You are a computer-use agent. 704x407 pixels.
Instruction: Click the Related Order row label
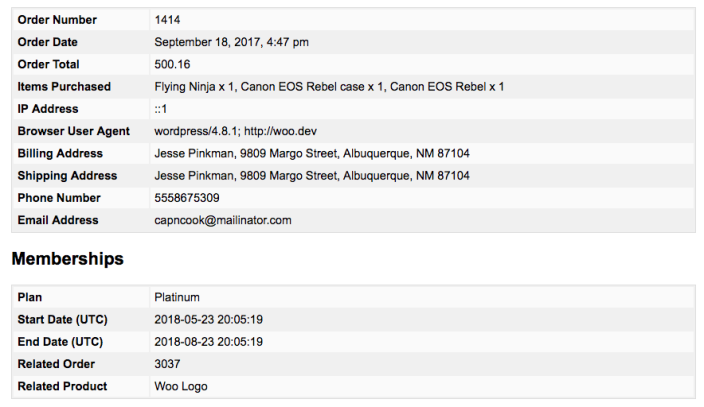[56, 364]
